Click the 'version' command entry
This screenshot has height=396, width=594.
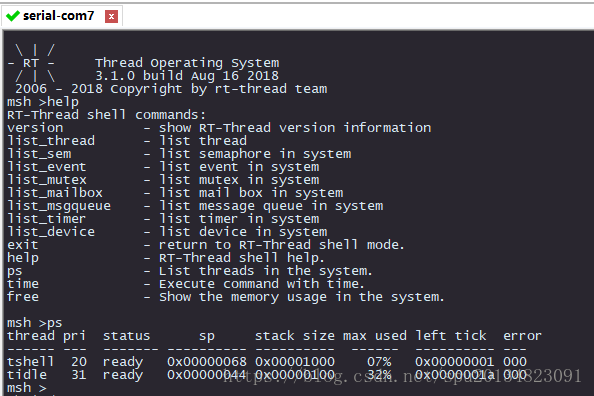click(x=35, y=128)
